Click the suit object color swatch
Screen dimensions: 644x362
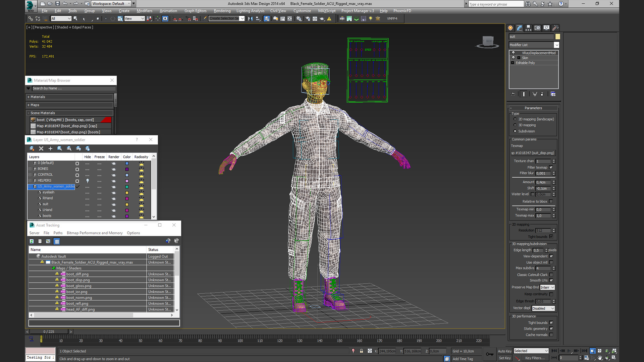click(558, 37)
